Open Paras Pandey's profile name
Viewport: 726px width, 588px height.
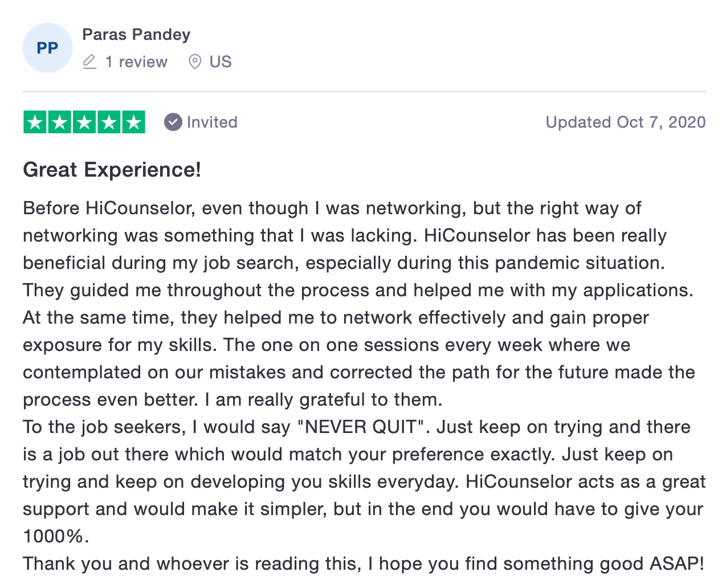point(136,35)
